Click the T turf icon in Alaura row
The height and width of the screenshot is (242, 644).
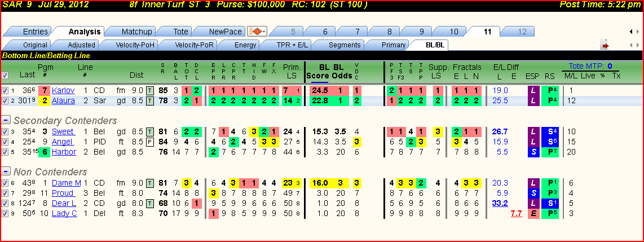pos(150,100)
